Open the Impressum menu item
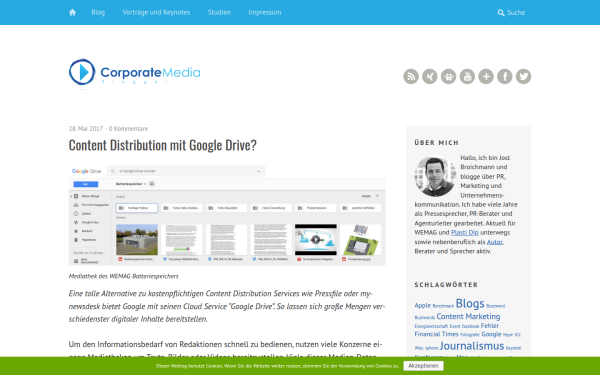600x375 pixels. (265, 12)
